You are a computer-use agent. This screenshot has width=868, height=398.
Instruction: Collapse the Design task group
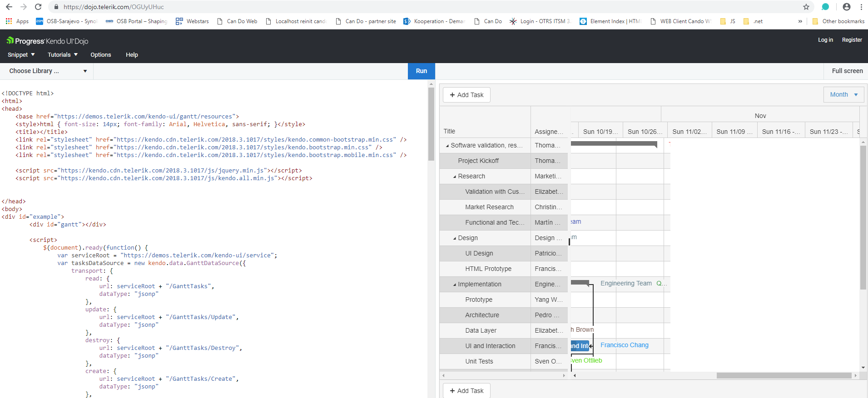(x=455, y=238)
